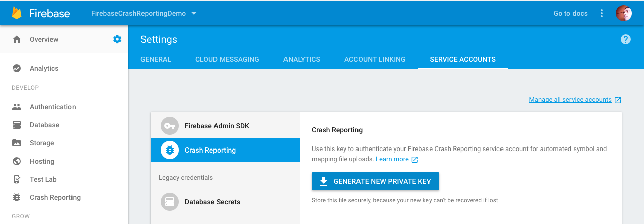644x224 pixels.
Task: Follow the Manage all service accounts link
Action: pyautogui.click(x=570, y=100)
